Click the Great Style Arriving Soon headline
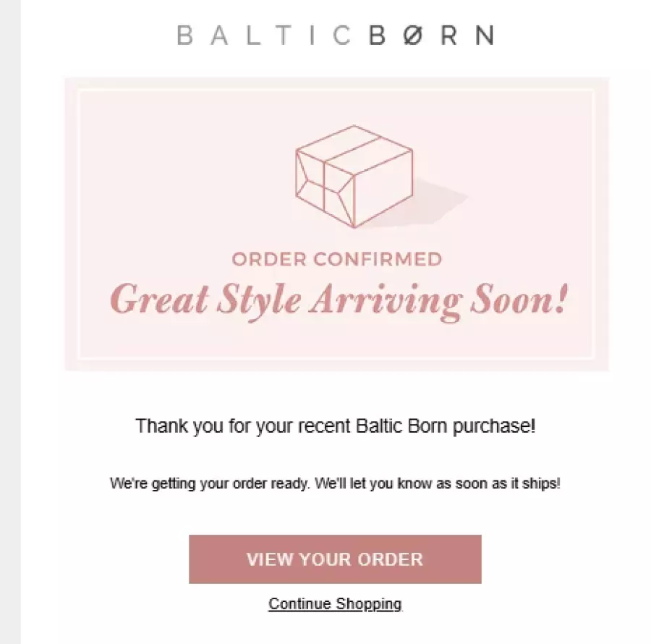Image resolution: width=651 pixels, height=644 pixels. click(x=339, y=300)
